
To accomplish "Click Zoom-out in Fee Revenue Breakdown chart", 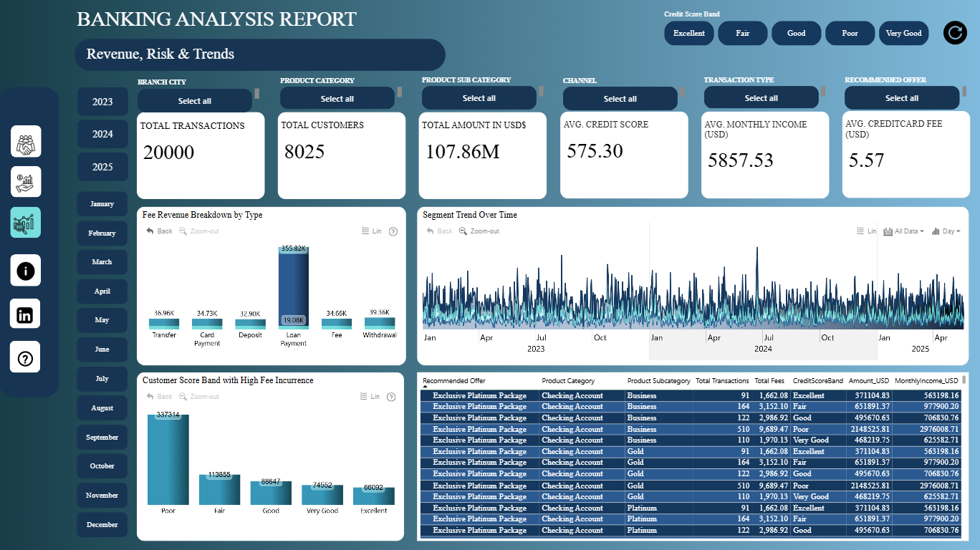I will point(198,231).
